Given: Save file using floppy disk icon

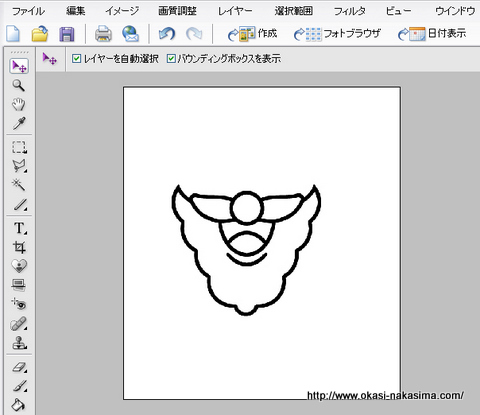Looking at the screenshot, I should pos(67,34).
